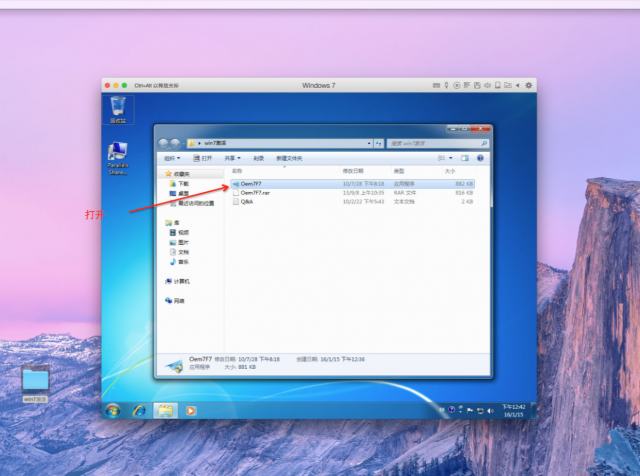
Task: Click the input language indicator in the tray
Action: 442,409
